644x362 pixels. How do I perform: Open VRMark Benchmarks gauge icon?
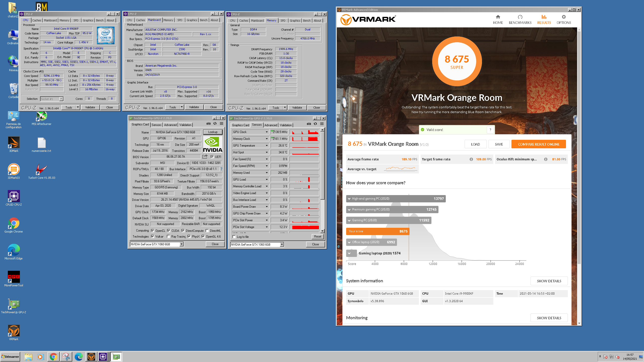click(520, 17)
